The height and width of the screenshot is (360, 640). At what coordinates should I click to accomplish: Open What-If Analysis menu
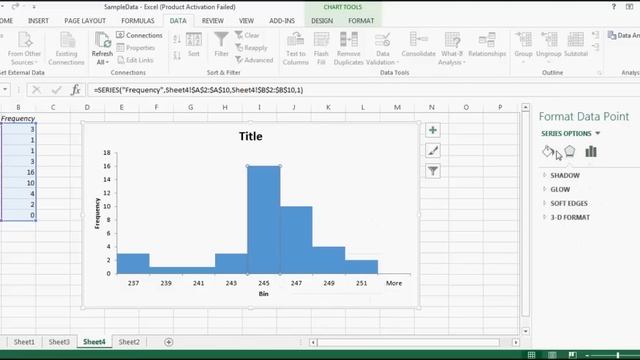452,48
